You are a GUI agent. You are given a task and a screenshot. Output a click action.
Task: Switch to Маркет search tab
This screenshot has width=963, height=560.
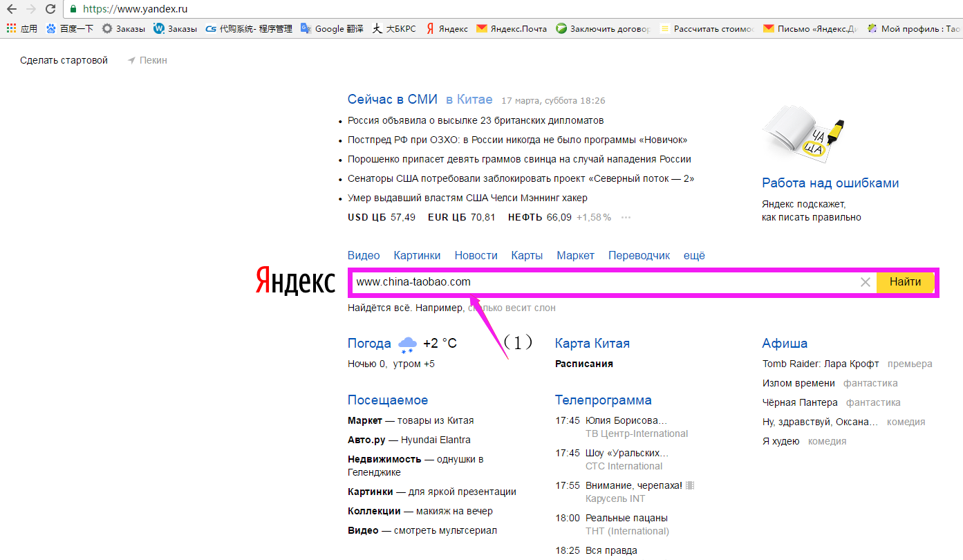coord(575,255)
